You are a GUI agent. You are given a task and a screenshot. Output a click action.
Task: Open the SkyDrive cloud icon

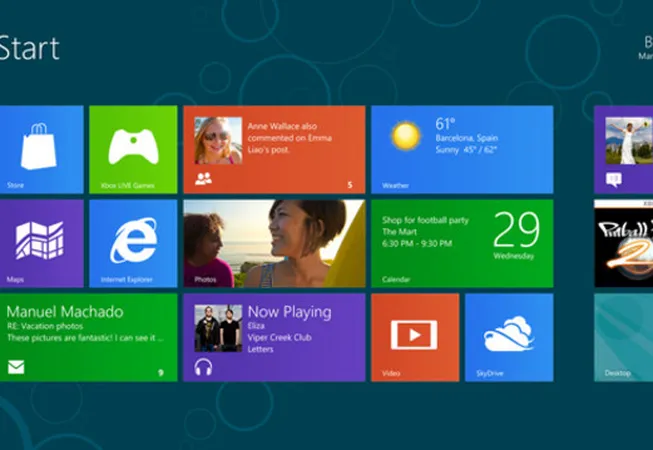pyautogui.click(x=509, y=334)
